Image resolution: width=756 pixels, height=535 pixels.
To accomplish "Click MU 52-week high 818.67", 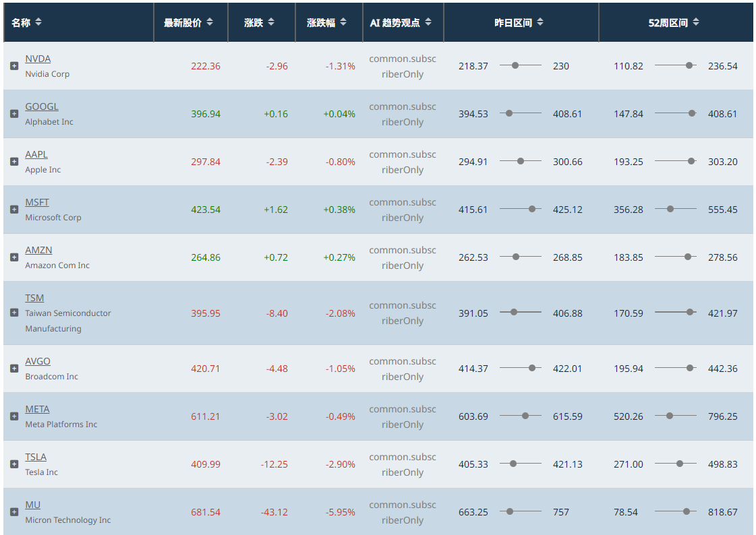I will click(723, 512).
